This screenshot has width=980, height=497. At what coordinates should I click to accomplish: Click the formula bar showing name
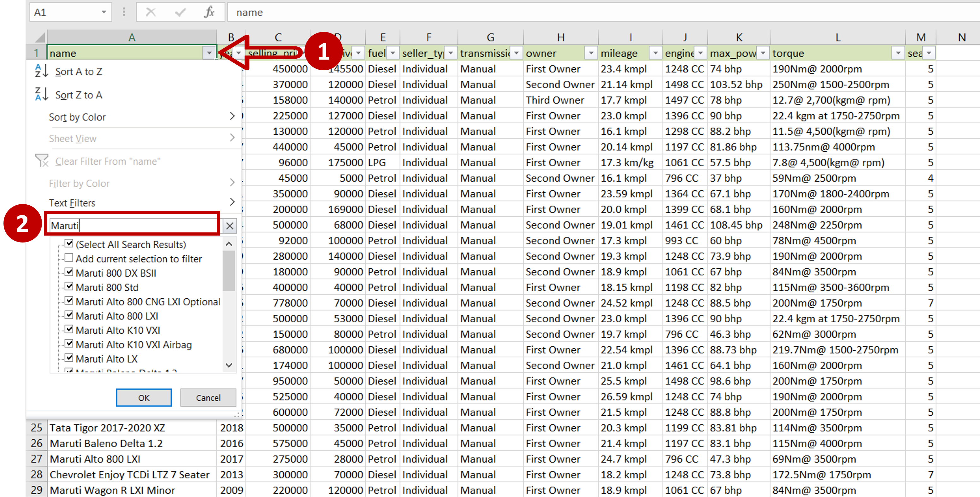603,12
